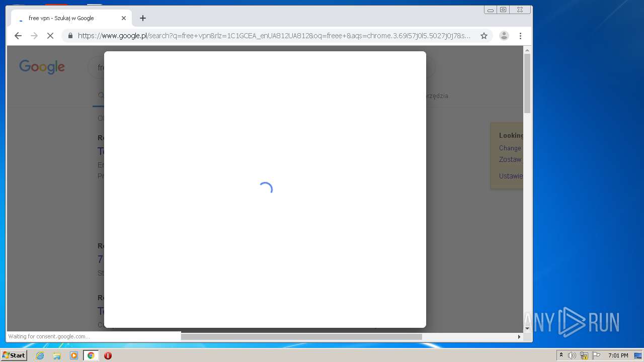Click the status text 'Waiting for consent.google.com...'
The height and width of the screenshot is (362, 644).
pyautogui.click(x=49, y=336)
